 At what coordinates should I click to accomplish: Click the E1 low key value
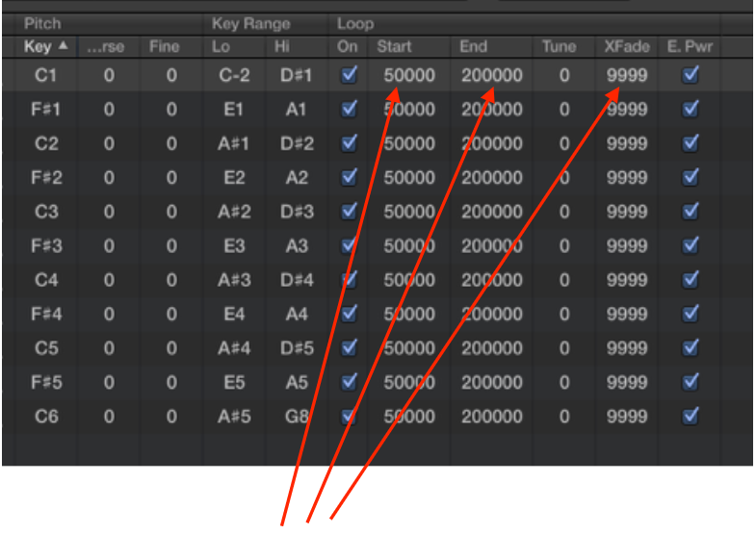(x=234, y=110)
